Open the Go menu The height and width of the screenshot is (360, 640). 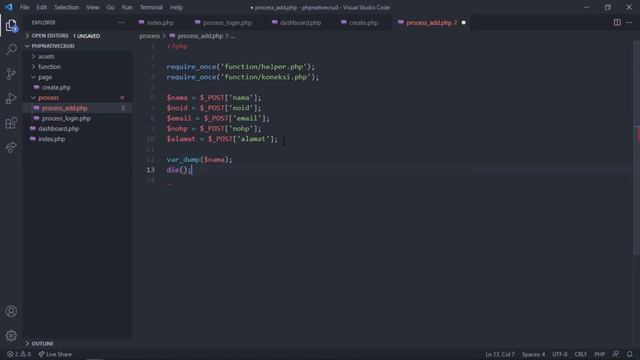tap(110, 7)
